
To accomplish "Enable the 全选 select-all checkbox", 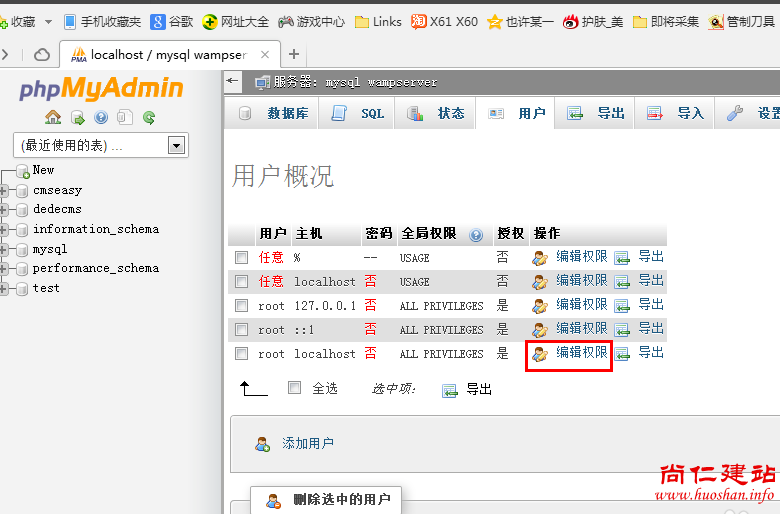I will point(294,388).
